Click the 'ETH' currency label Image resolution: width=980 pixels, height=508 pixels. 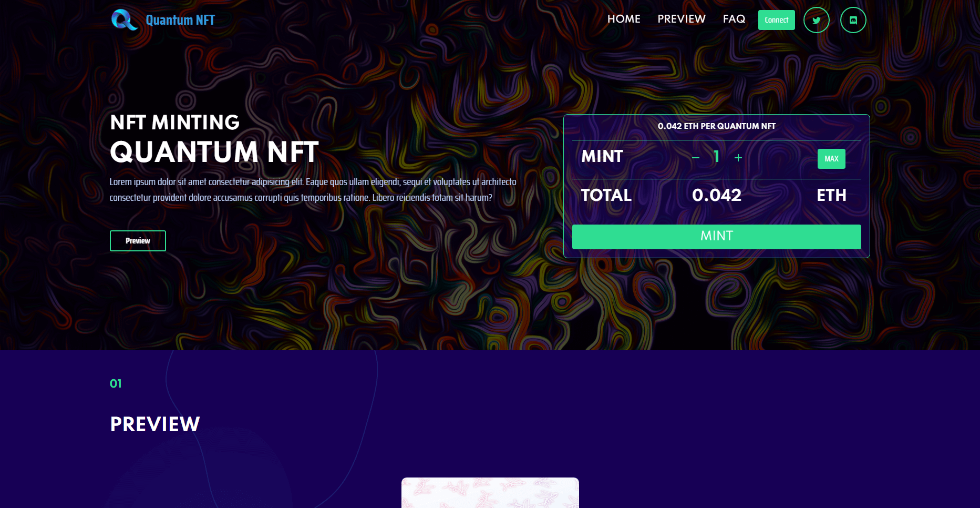click(x=831, y=196)
